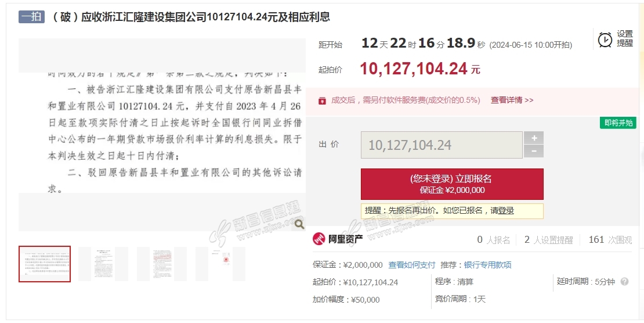The image size is (644, 323).
Task: Select the second document thumbnail
Action: point(103,264)
